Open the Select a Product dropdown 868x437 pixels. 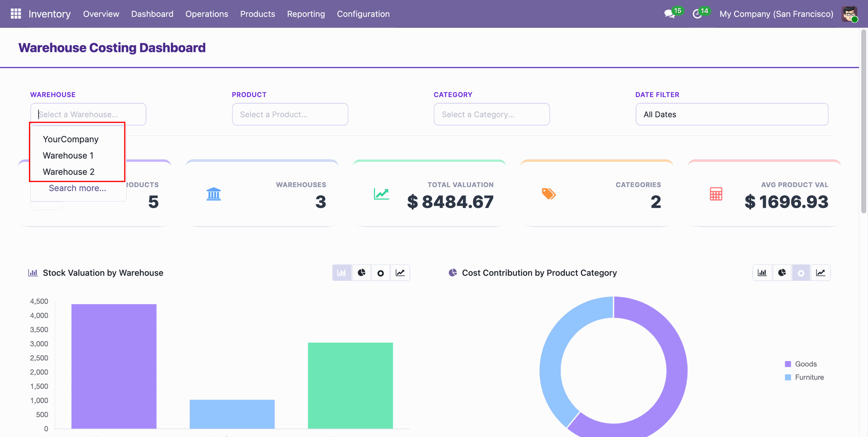point(290,114)
